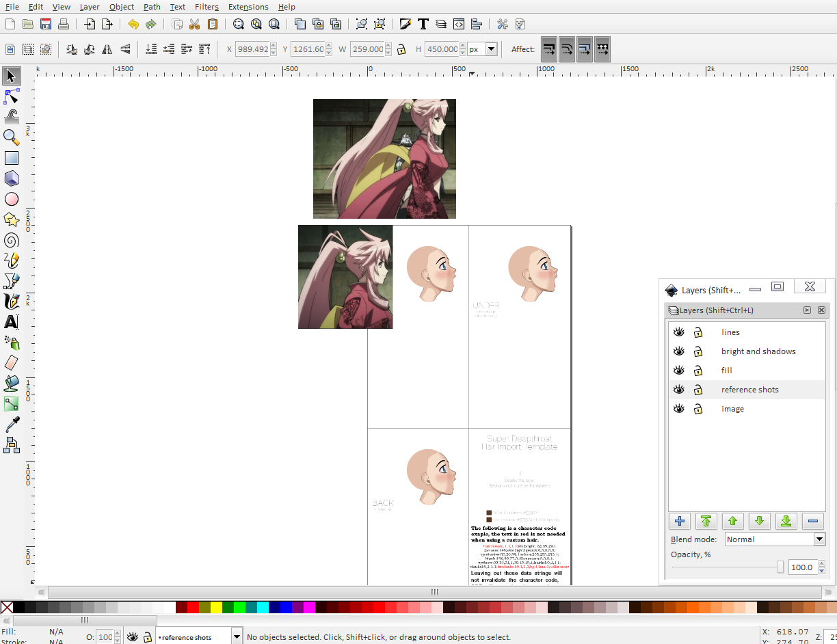Open current layer selector in status bar
837x644 pixels.
237,637
